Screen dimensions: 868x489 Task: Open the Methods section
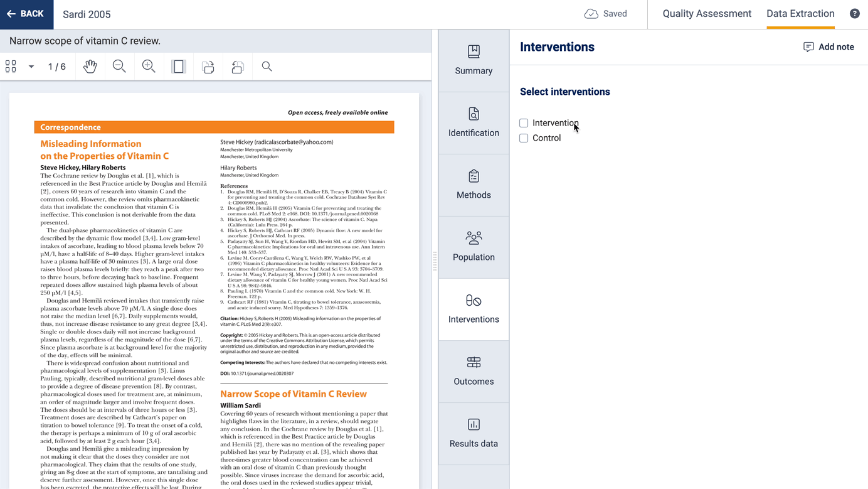[x=474, y=185]
